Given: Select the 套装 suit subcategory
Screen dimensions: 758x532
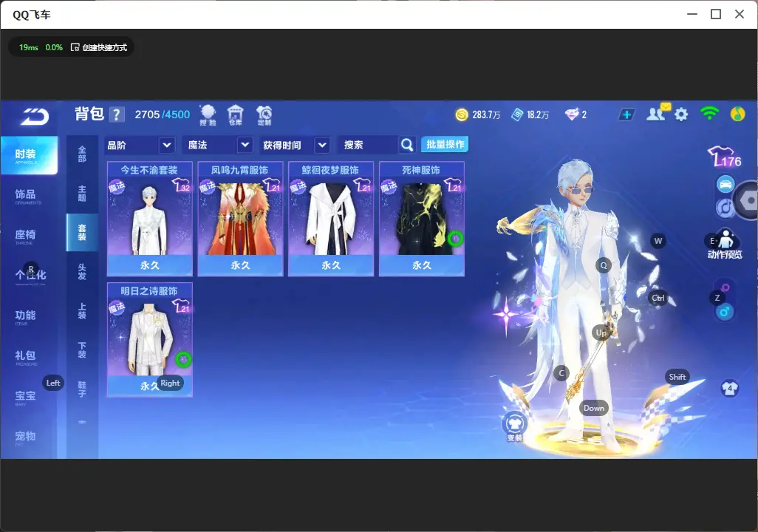Looking at the screenshot, I should pos(82,233).
